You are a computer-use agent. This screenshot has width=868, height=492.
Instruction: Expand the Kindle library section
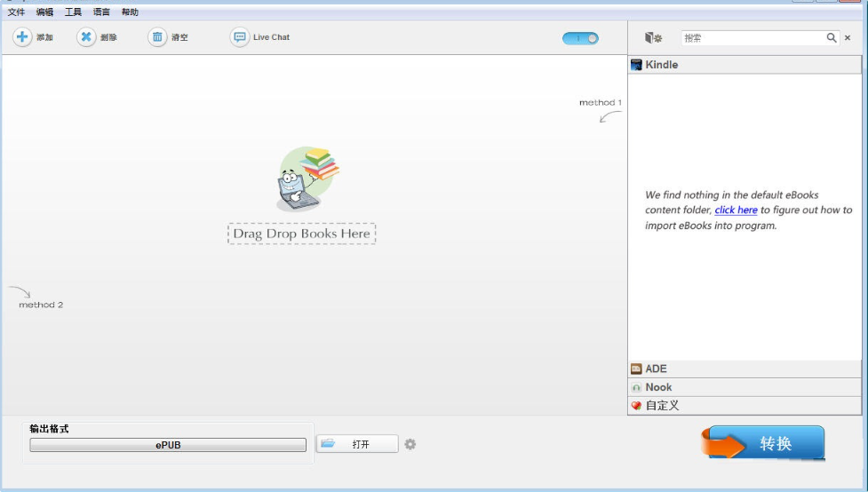745,65
